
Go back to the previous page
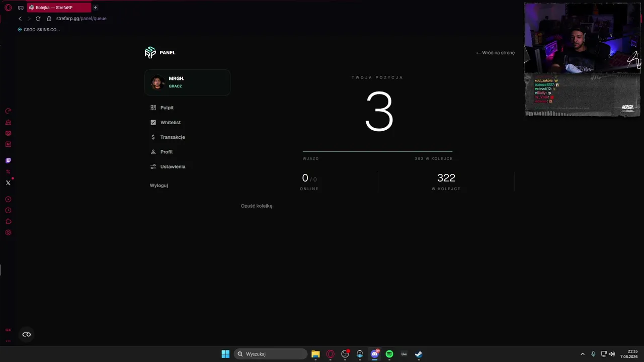(x=20, y=19)
